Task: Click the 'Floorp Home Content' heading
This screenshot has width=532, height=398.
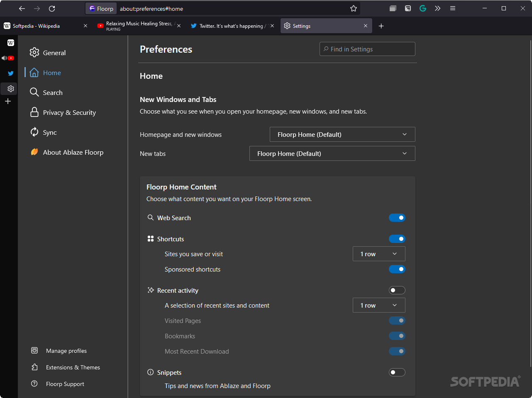Action: [181, 187]
